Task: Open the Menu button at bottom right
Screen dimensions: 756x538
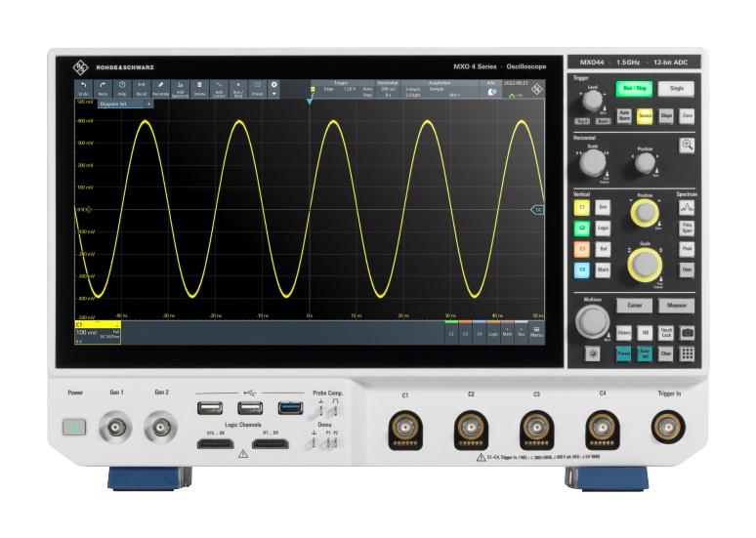Action: click(x=536, y=333)
